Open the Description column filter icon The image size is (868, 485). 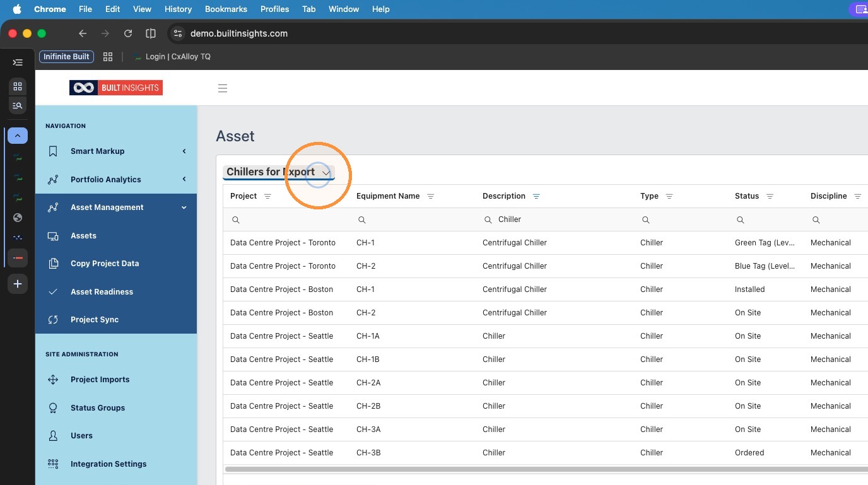tap(536, 196)
